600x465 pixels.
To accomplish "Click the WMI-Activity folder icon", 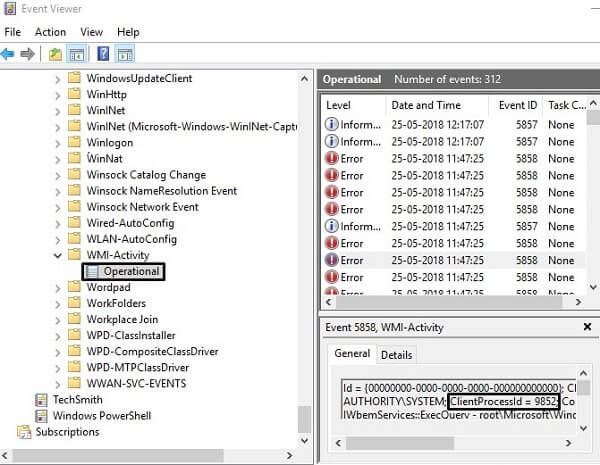I will coord(74,255).
